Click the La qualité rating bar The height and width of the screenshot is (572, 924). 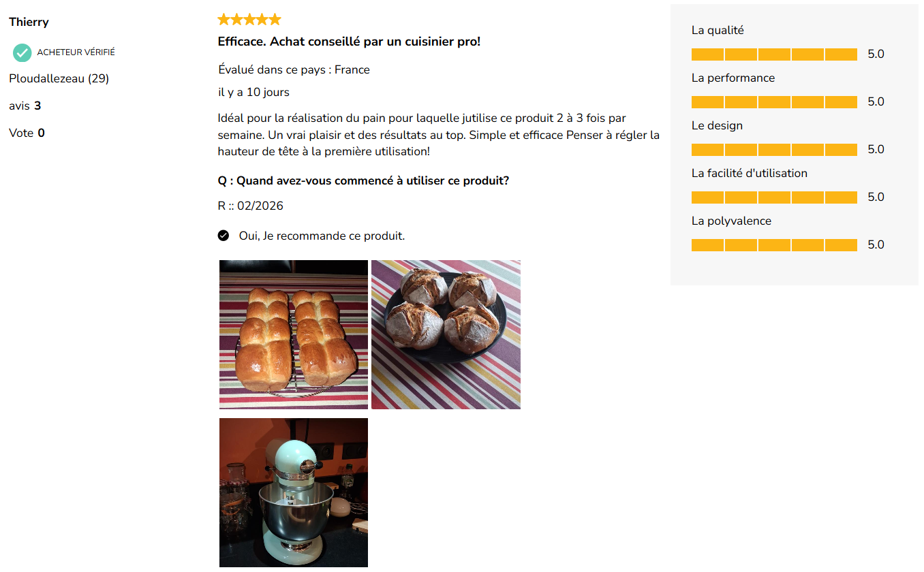click(x=774, y=54)
